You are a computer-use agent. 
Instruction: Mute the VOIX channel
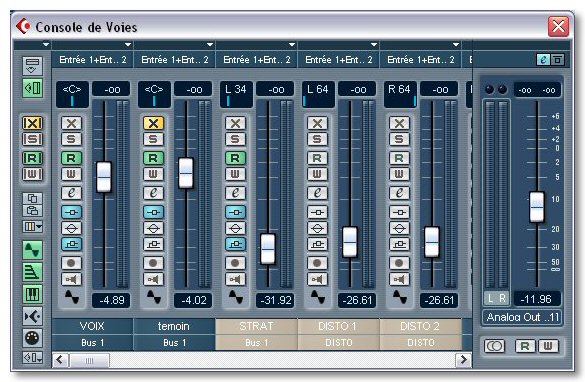(71, 123)
